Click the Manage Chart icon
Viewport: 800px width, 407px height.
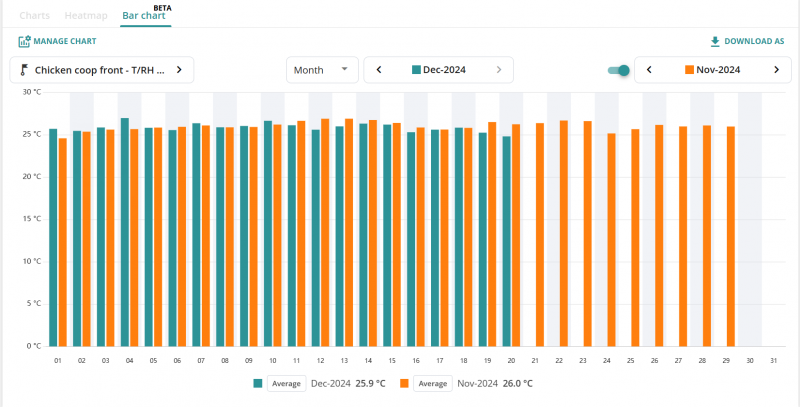(x=23, y=42)
